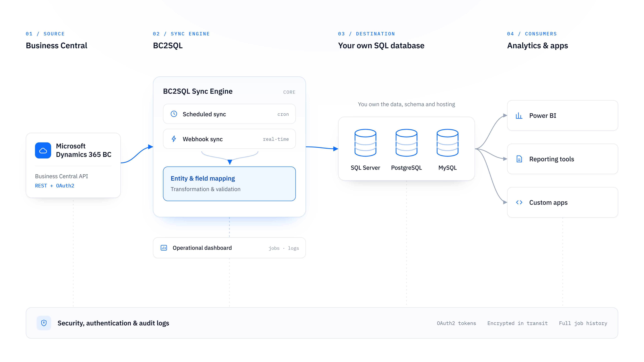Click the shield icon in the security bar
The width and height of the screenshot is (644, 362).
point(44,323)
